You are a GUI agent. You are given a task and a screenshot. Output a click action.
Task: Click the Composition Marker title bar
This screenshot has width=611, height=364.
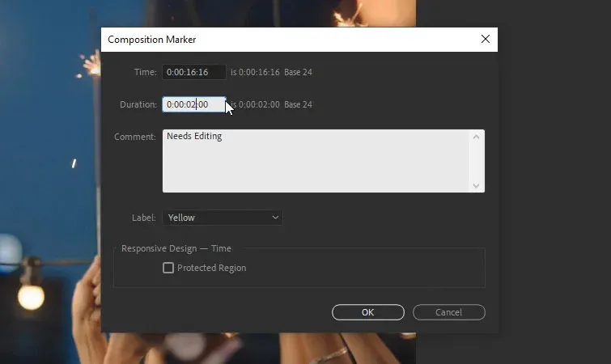pos(288,40)
